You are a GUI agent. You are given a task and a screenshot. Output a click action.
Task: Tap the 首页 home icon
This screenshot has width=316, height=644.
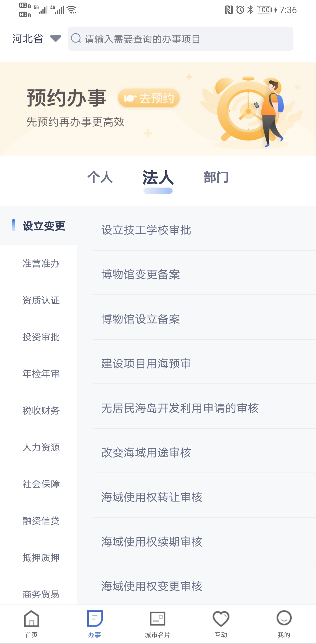pyautogui.click(x=31, y=619)
